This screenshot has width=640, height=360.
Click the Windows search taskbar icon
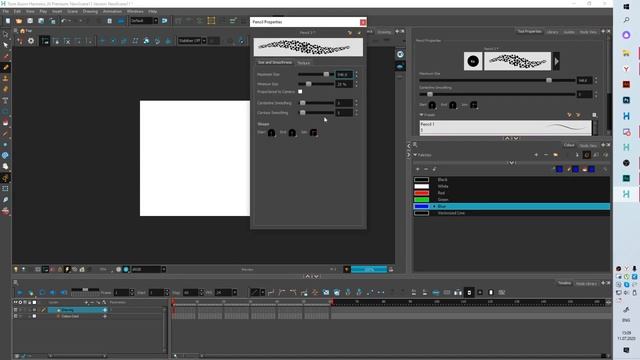point(627,20)
